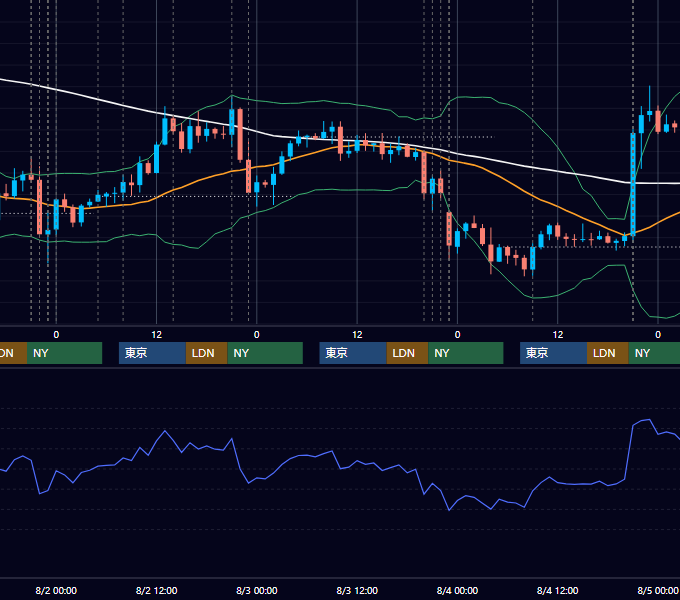Click the 8/4 12:00 time axis label
This screenshot has height=600, width=680.
[557, 590]
